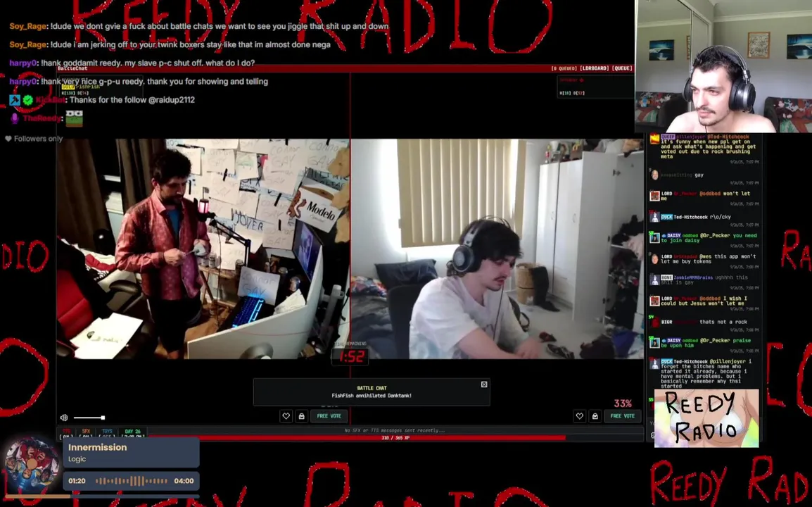Click the 1:52 countdown timer
Screen dimensions: 812x507
point(351,356)
